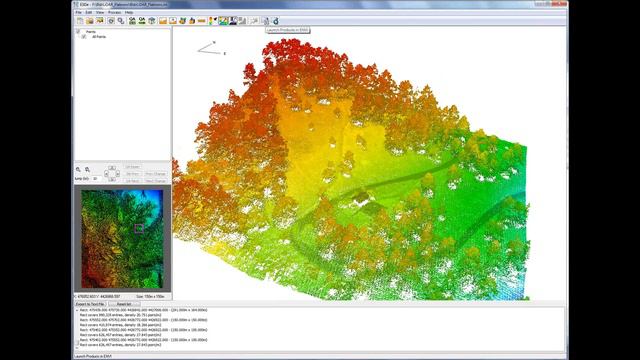Open the Edit menu
The image size is (640, 360).
point(89,13)
